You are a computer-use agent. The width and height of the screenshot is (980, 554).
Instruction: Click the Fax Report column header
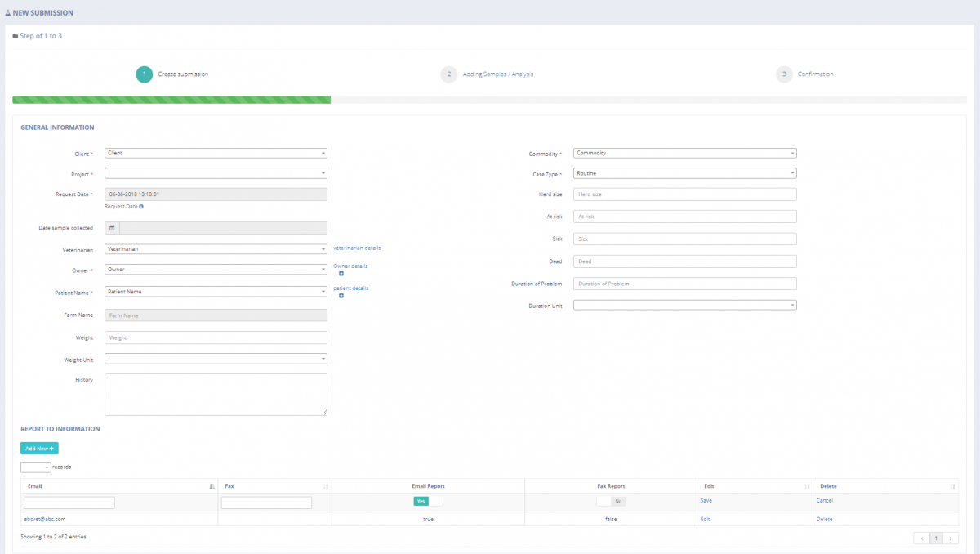611,486
